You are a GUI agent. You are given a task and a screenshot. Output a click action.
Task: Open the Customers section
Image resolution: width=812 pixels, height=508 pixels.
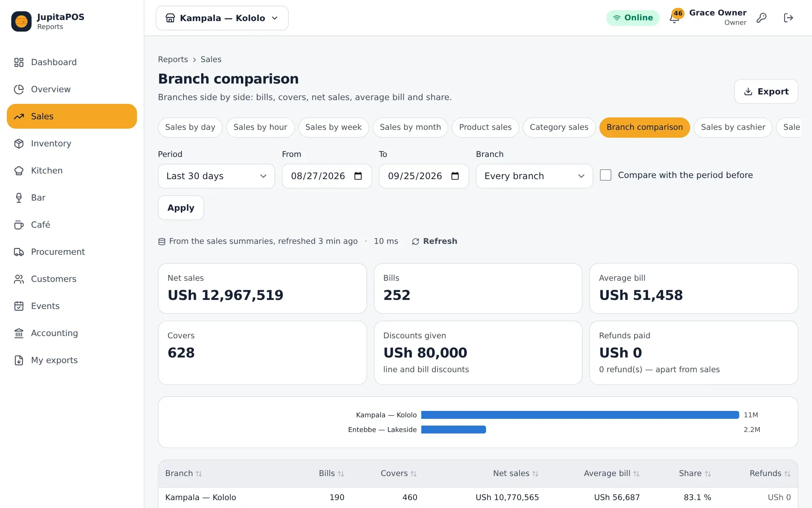(72, 279)
